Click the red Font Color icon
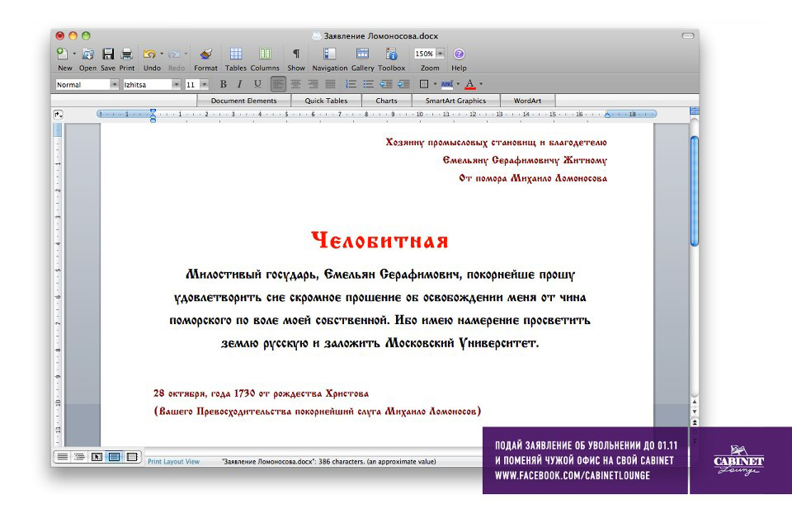792x532 pixels. 470,84
